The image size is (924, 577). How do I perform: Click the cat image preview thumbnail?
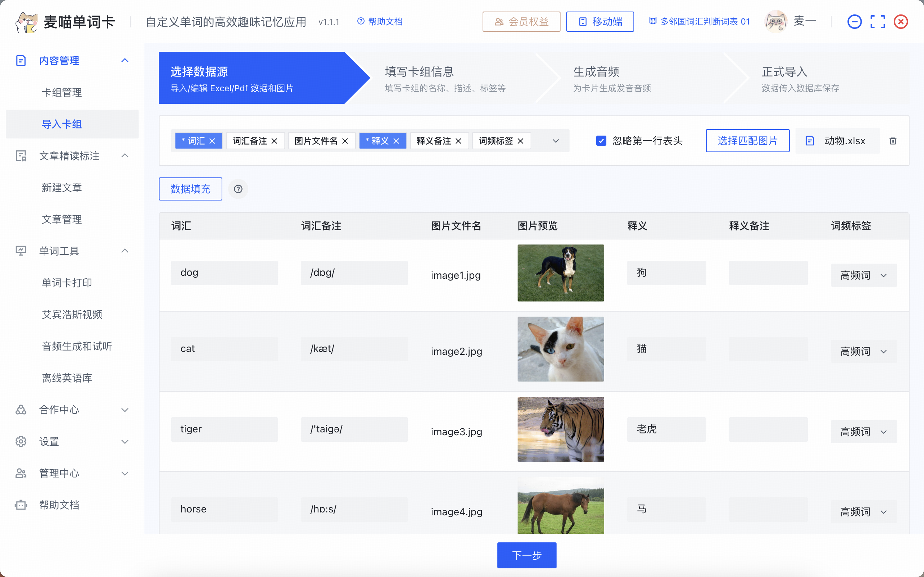tap(561, 348)
